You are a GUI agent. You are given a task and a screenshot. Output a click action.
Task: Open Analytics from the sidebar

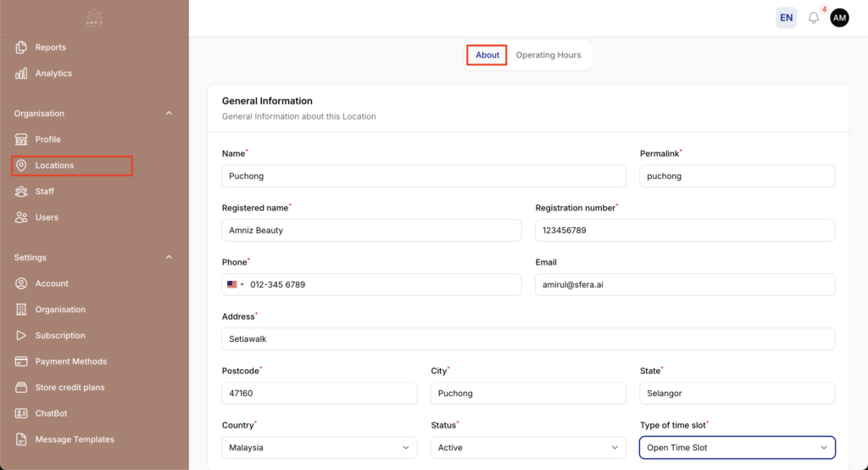[x=53, y=74]
